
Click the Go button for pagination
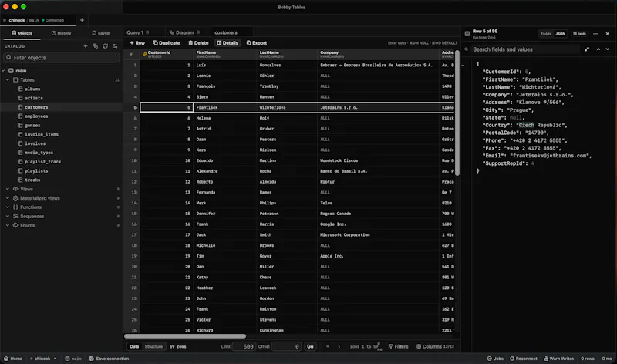click(310, 347)
